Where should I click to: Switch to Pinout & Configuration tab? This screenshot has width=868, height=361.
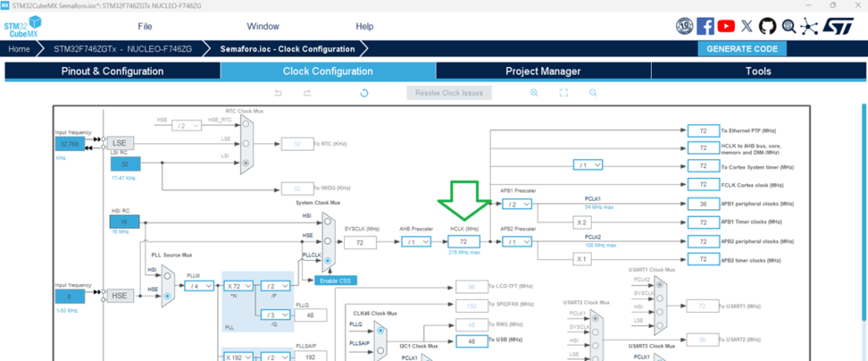pos(113,71)
